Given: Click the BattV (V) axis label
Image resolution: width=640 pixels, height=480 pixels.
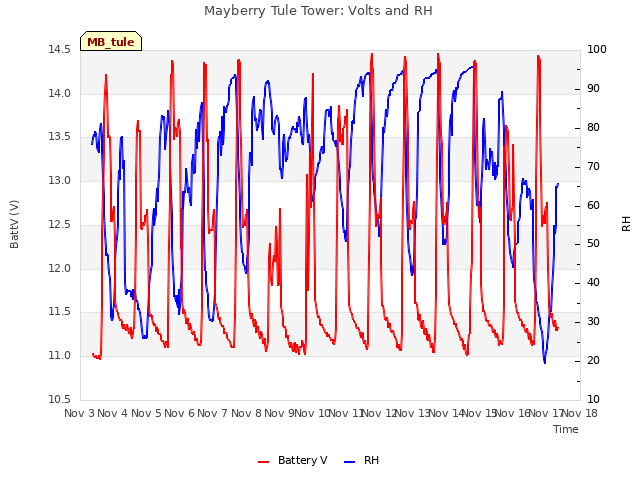Looking at the screenshot, I should pos(14,224).
